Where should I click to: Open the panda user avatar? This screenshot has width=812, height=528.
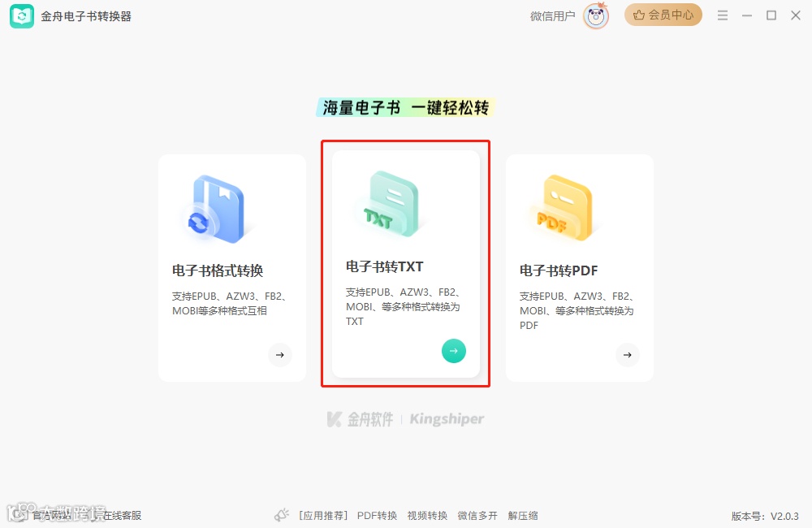point(595,16)
